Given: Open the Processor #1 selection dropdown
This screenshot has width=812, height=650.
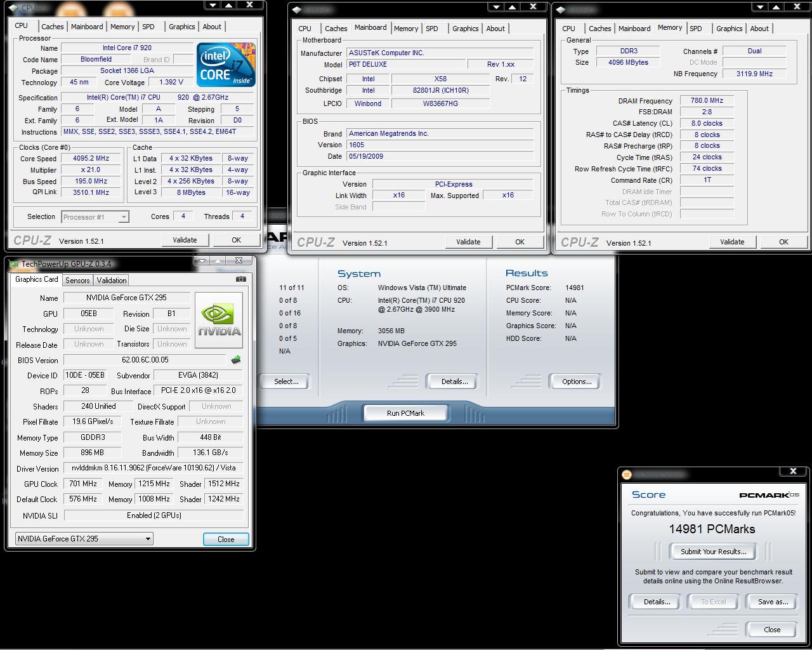Looking at the screenshot, I should [x=95, y=217].
